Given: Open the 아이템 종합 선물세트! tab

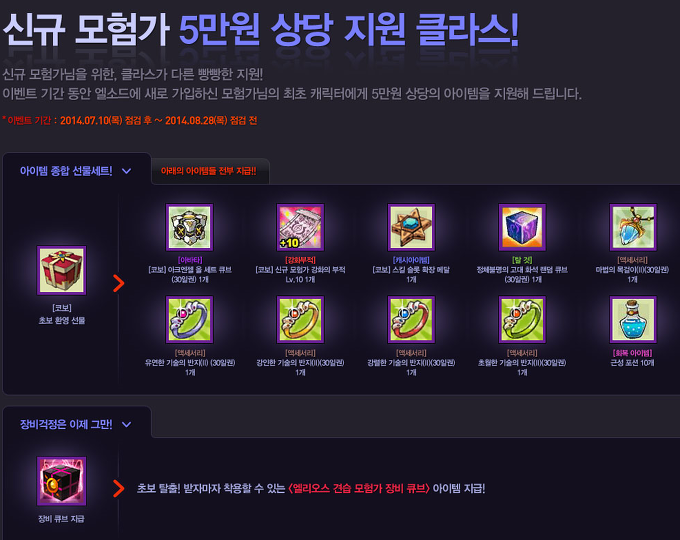Looking at the screenshot, I should tap(66, 171).
